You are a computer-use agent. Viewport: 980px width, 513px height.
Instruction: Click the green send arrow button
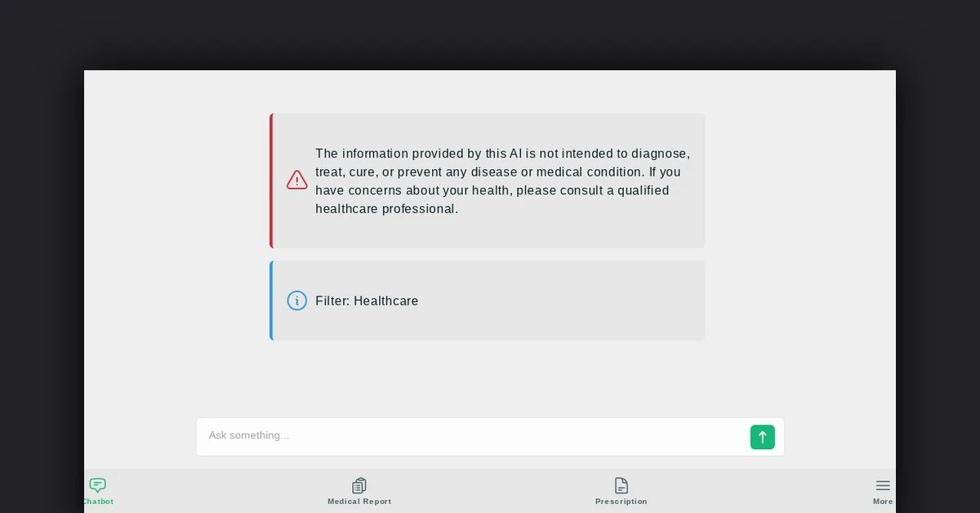(x=762, y=437)
